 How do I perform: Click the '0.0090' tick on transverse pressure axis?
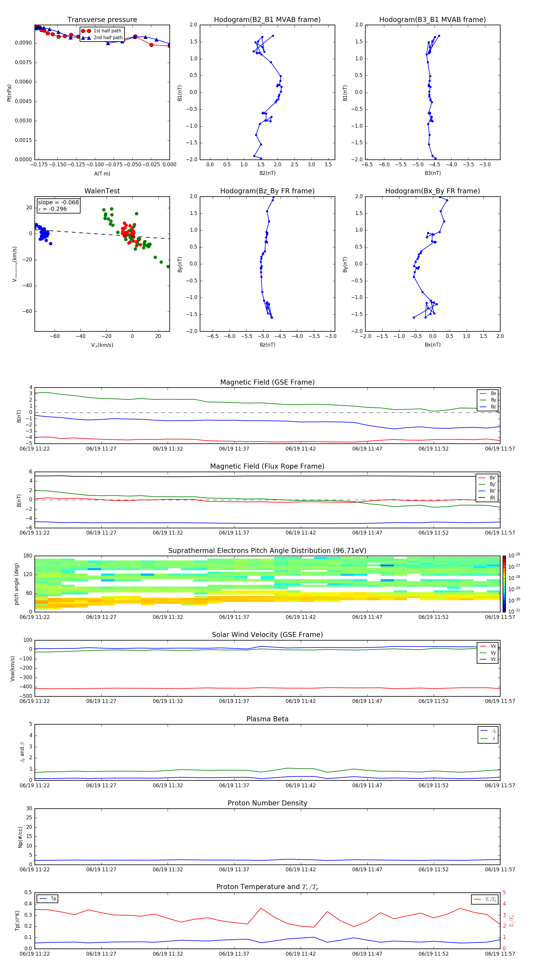pos(23,43)
